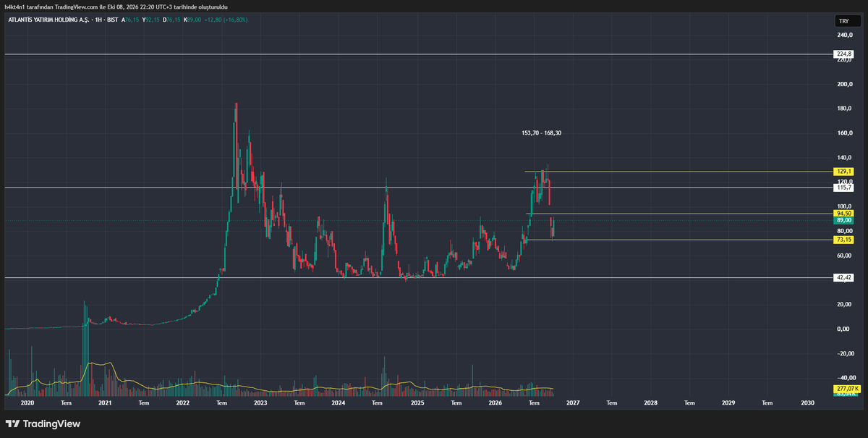Image resolution: width=868 pixels, height=438 pixels.
Task: Click the yellow 94,50 price label
Action: click(x=844, y=214)
